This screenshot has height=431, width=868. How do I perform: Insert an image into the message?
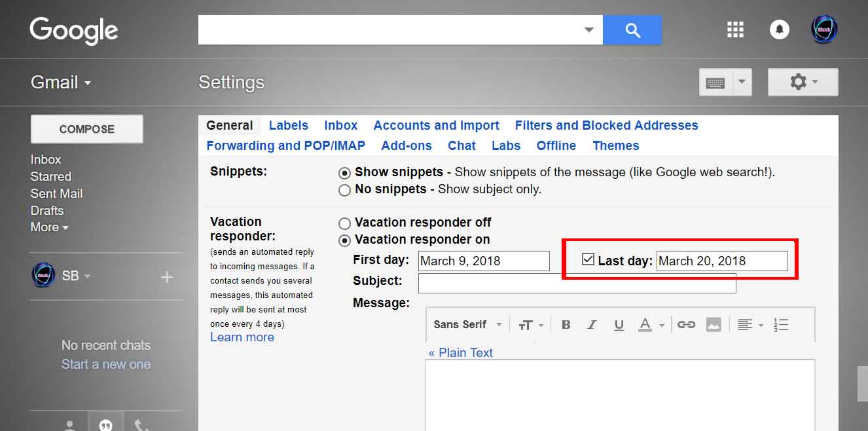(714, 324)
